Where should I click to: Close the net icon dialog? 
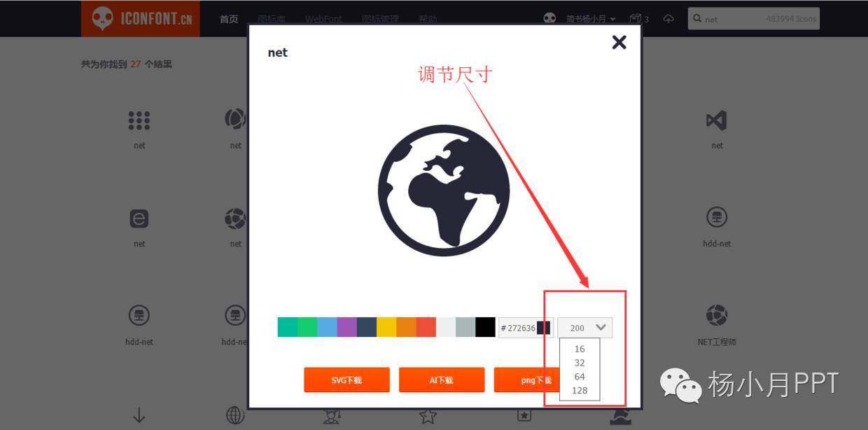pos(619,42)
